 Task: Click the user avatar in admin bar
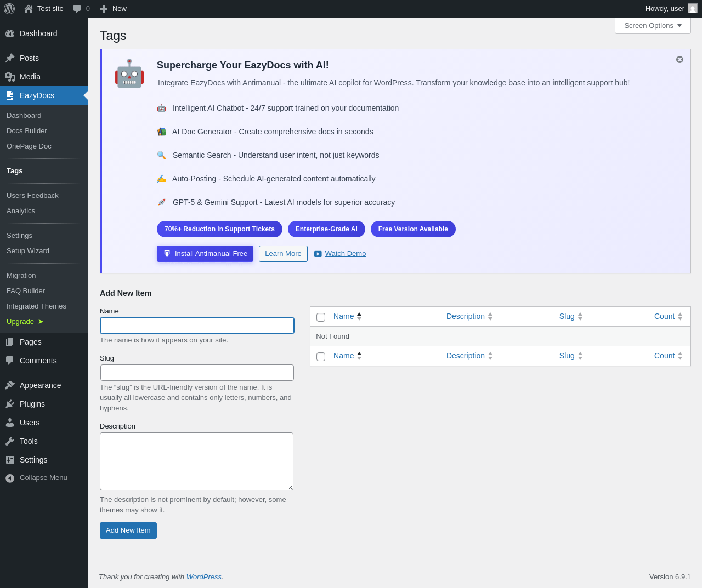[x=693, y=8]
